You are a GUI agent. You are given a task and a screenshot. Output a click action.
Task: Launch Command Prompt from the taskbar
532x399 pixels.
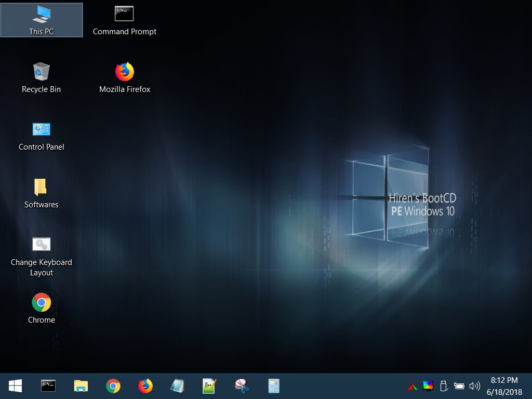click(x=48, y=386)
